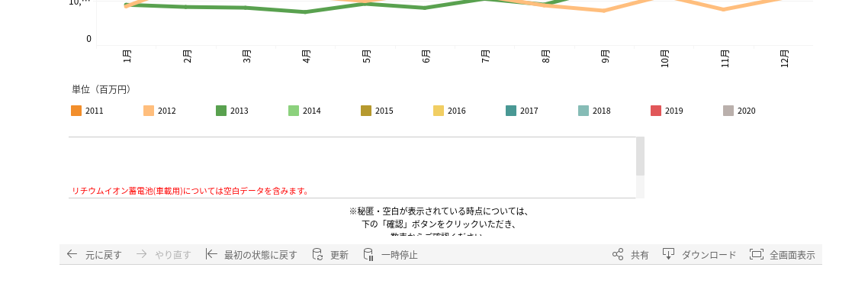Image resolution: width=868 pixels, height=290 pixels.
Task: Select the 2013 green legend swatch
Action: coord(221,111)
